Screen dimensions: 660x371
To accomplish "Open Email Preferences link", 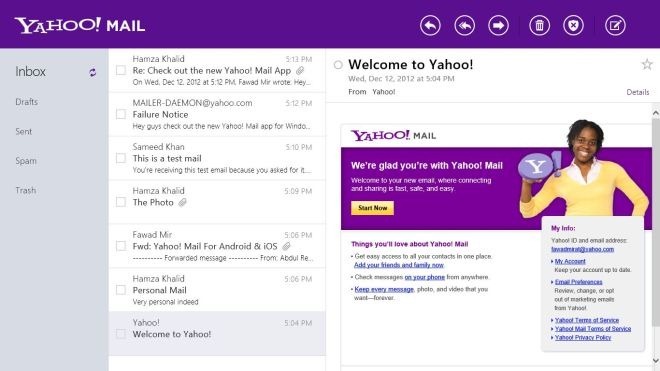I will 578,282.
